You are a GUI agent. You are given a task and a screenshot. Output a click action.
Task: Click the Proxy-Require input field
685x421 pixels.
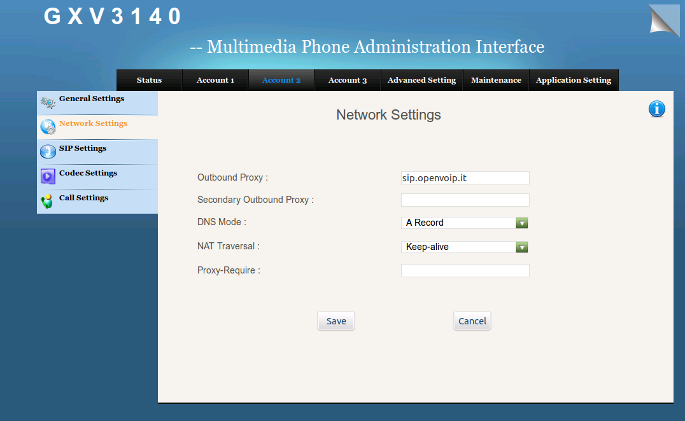click(465, 270)
